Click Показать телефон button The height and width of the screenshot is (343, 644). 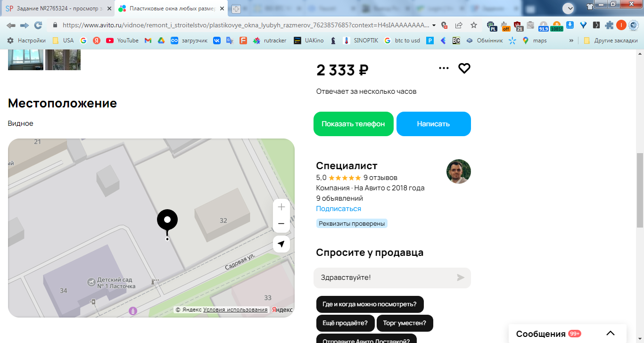pos(354,124)
